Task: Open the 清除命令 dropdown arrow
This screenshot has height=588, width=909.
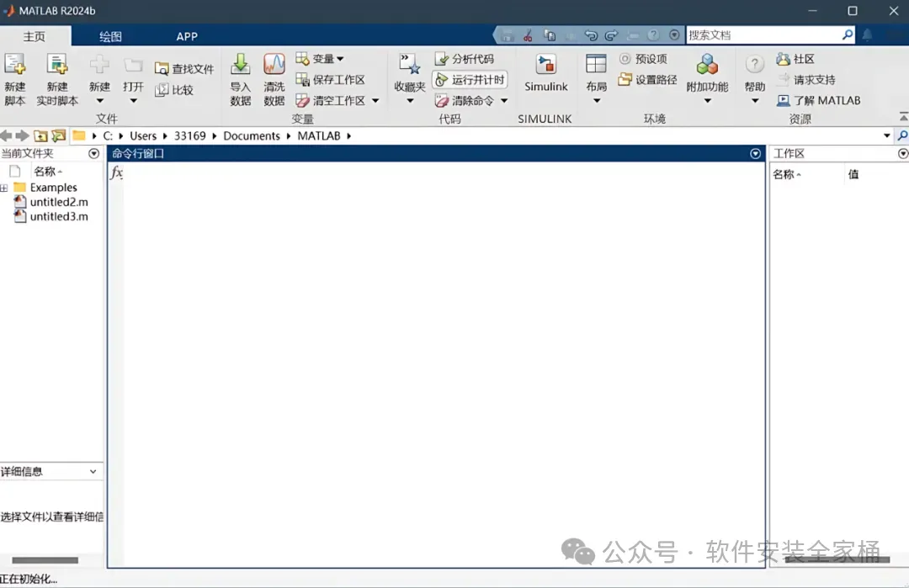Action: coord(504,101)
